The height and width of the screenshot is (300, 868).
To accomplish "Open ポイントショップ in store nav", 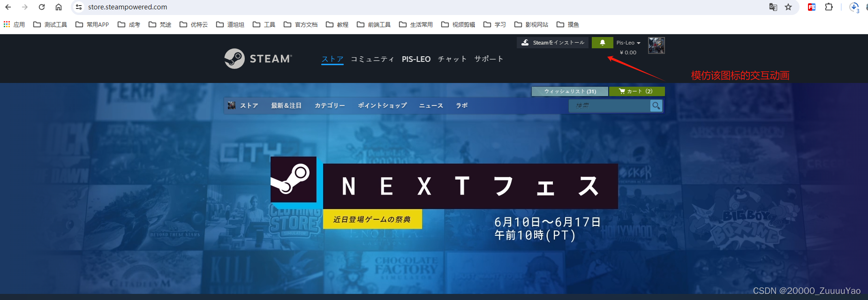I will tap(382, 105).
